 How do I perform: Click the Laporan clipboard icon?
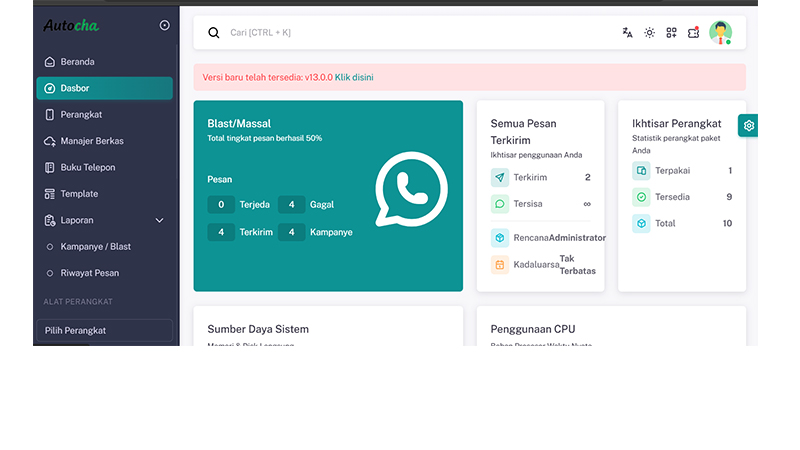pos(49,220)
